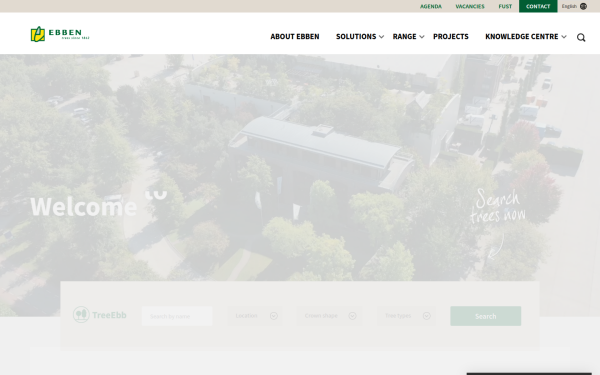Open the VACANCIES link
The width and height of the screenshot is (600, 375).
(470, 7)
